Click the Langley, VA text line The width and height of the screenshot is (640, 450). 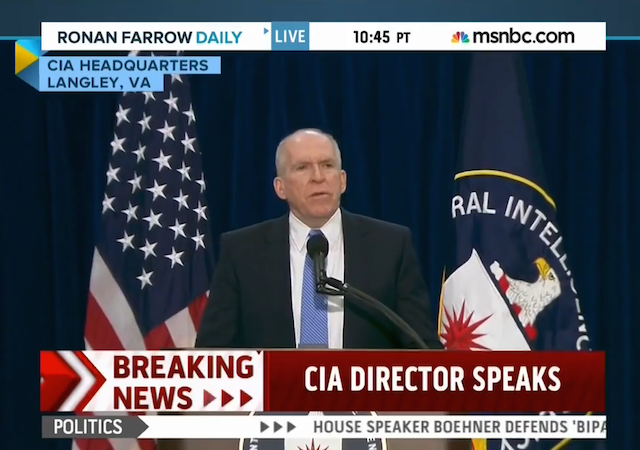point(99,82)
